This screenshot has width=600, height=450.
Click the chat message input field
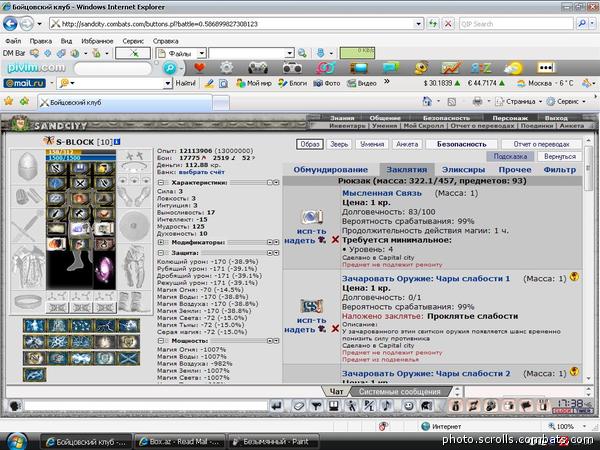point(145,406)
